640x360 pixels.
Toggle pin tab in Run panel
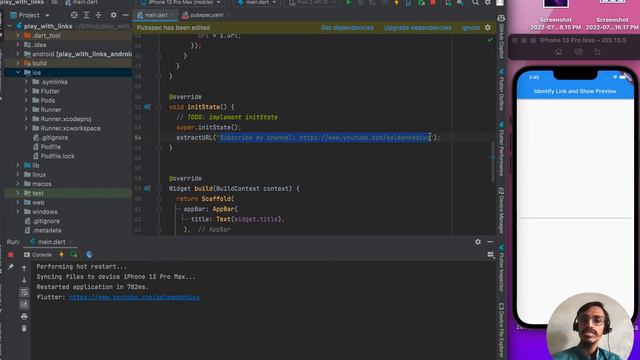click(11, 267)
